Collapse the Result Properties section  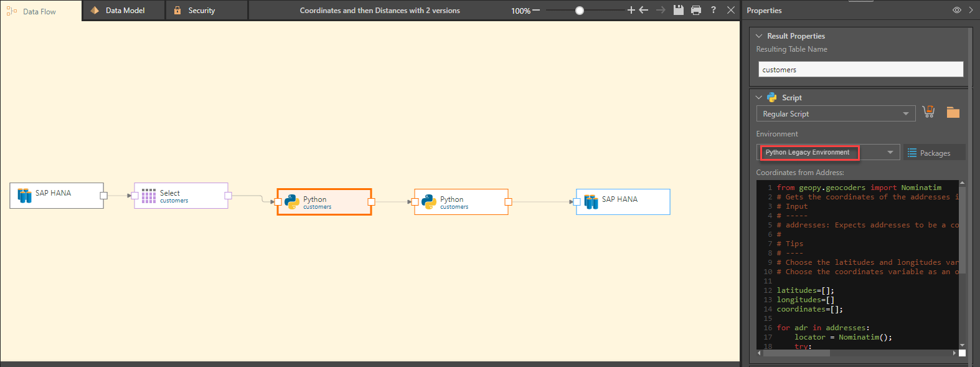click(759, 36)
